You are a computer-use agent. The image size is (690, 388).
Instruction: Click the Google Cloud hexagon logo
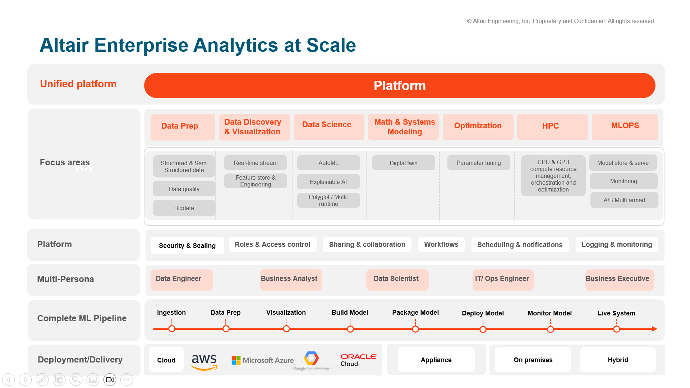pyautogui.click(x=312, y=358)
